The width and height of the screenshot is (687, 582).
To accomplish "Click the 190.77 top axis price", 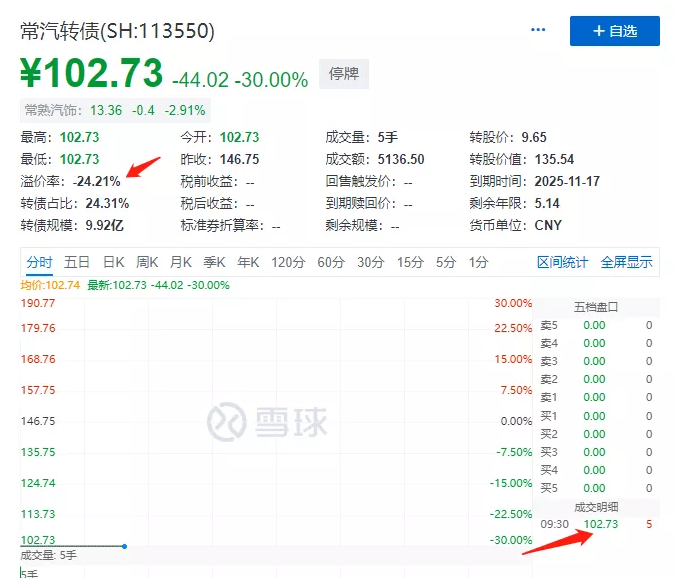I will pos(38,303).
